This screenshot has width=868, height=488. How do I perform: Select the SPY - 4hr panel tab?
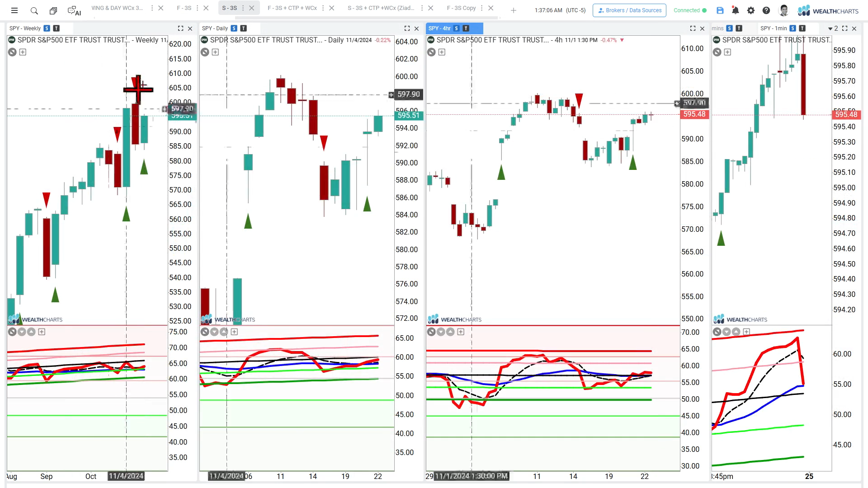pyautogui.click(x=439, y=28)
